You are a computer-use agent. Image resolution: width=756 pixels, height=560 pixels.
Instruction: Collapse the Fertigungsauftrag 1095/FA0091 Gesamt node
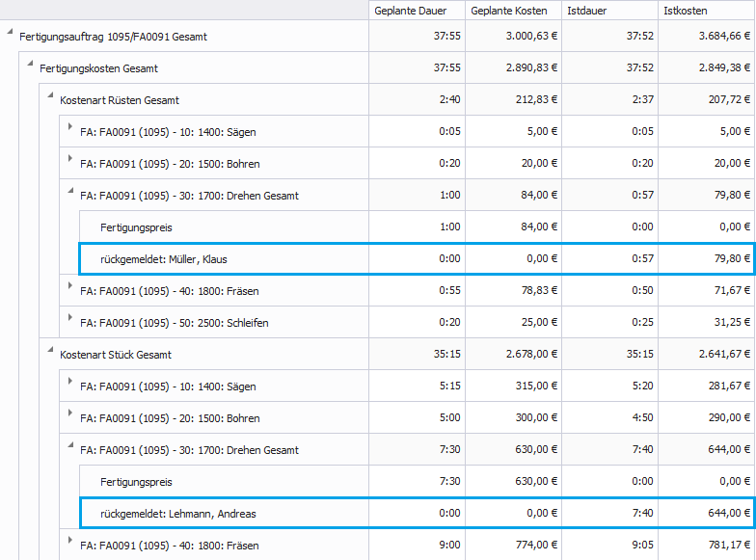[11, 34]
